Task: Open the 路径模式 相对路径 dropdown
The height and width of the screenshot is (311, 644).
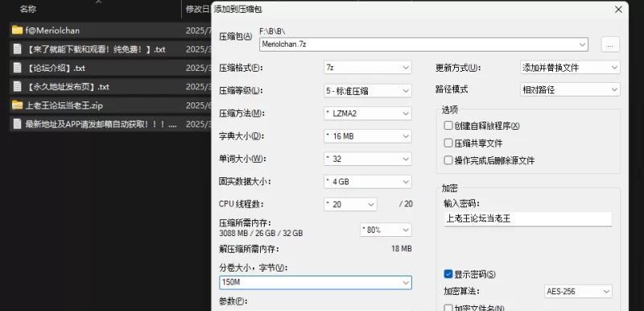Action: coord(570,89)
